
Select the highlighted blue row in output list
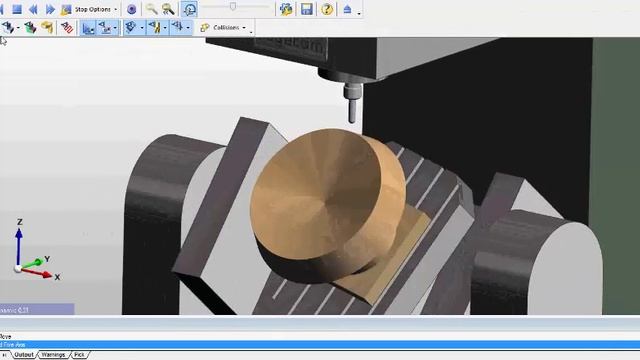pyautogui.click(x=320, y=345)
